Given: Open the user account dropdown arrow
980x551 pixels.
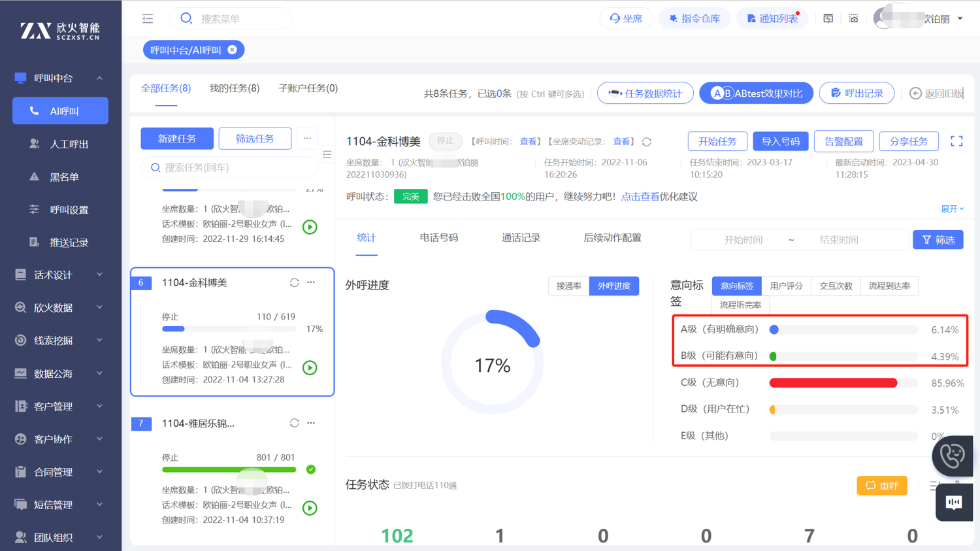Looking at the screenshot, I should (x=960, y=19).
